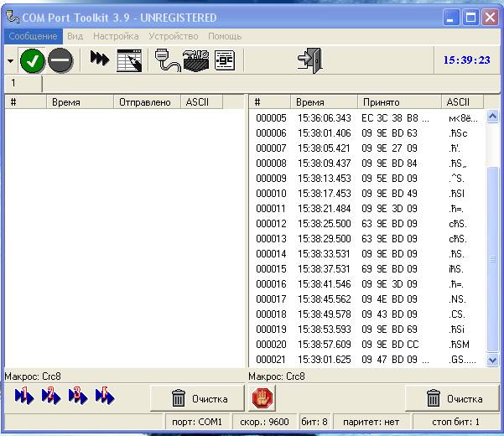This screenshot has width=504, height=436.
Task: Click the Принято column header
Action: tap(399, 102)
